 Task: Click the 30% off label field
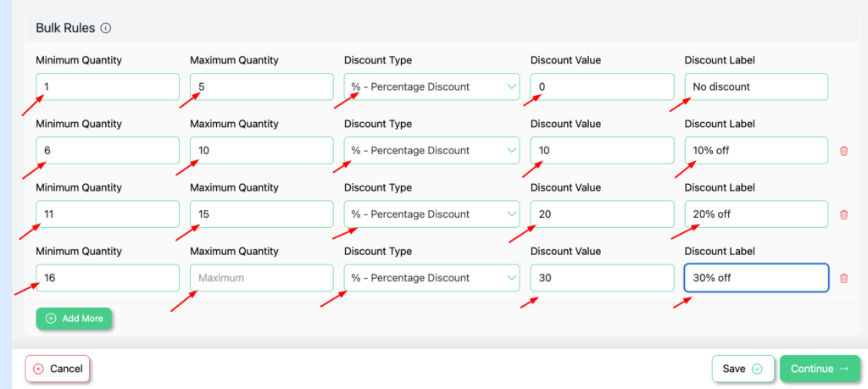coord(756,278)
